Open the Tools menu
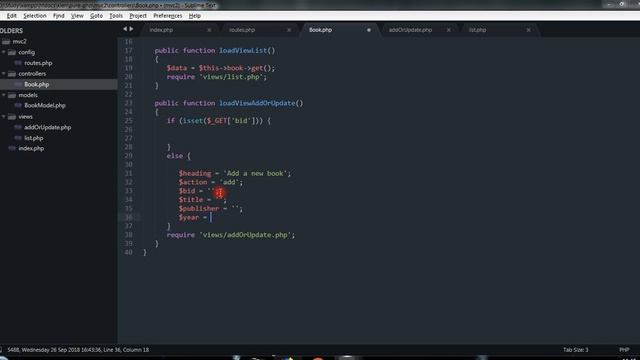 tap(116, 16)
